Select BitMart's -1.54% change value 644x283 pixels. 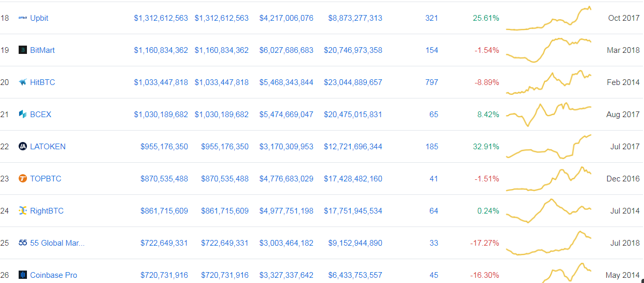(487, 50)
